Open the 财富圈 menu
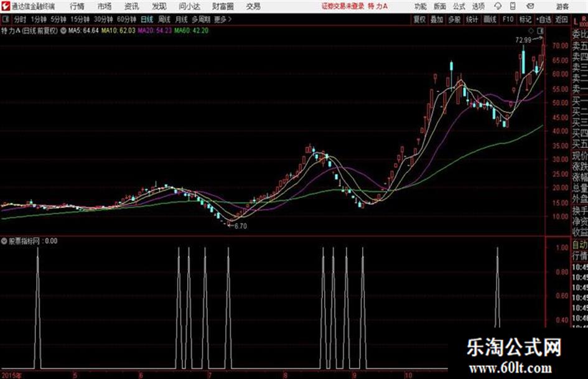Screen dimensions: 588x379 pyautogui.click(x=223, y=6)
